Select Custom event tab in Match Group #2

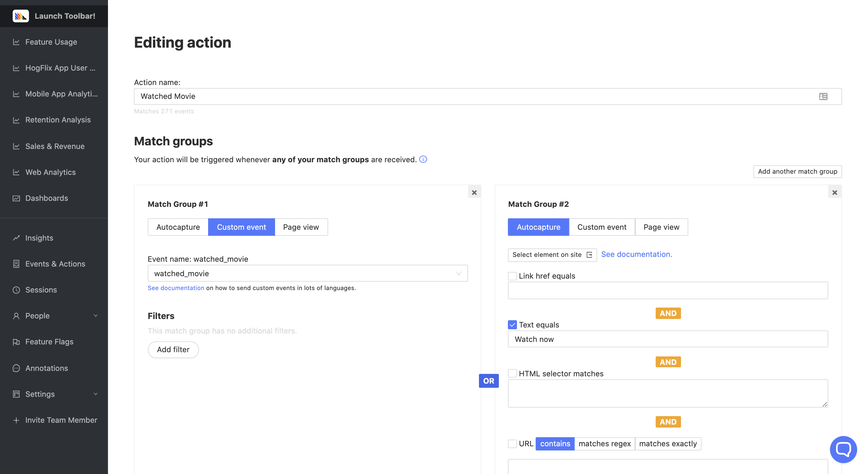[602, 227]
